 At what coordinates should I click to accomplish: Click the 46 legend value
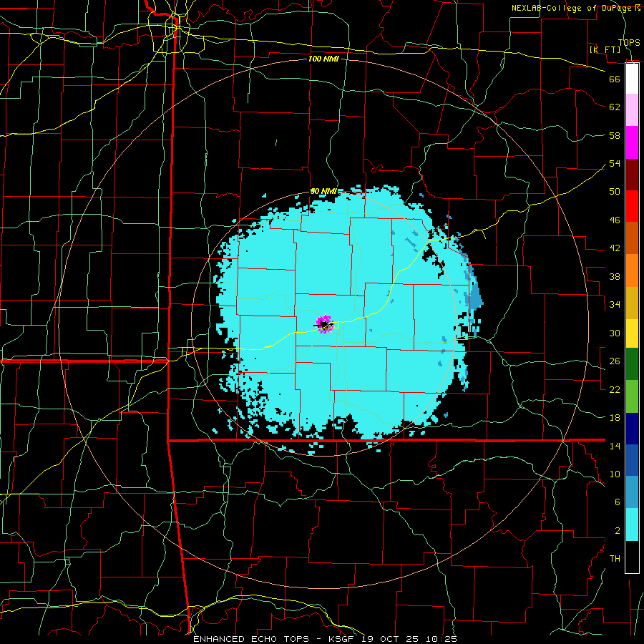tap(615, 220)
